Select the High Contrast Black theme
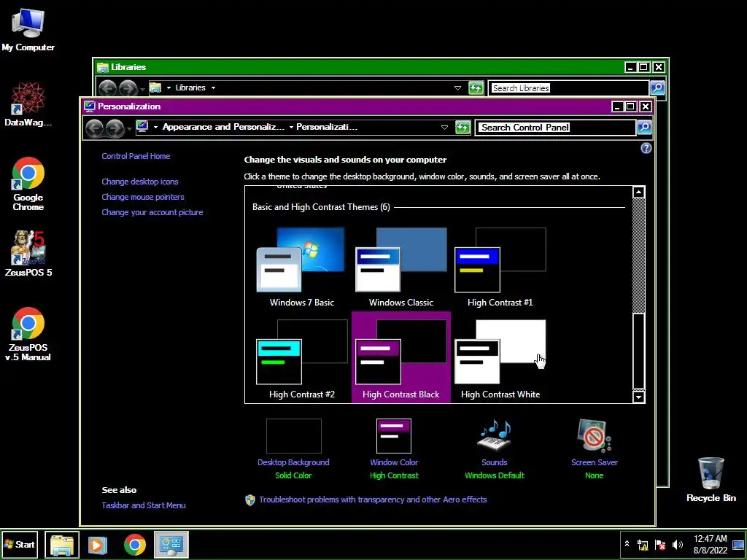Screen dimensions: 747x560 pyautogui.click(x=400, y=357)
